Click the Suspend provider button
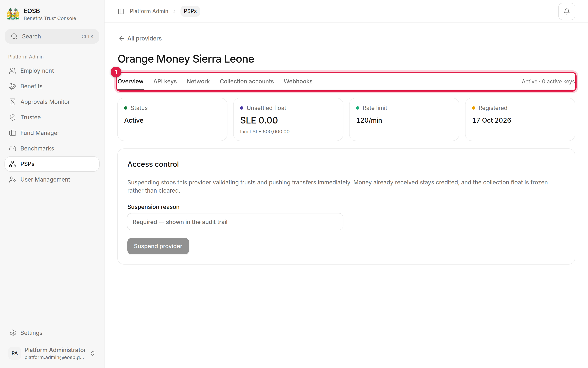588x368 pixels. 158,246
